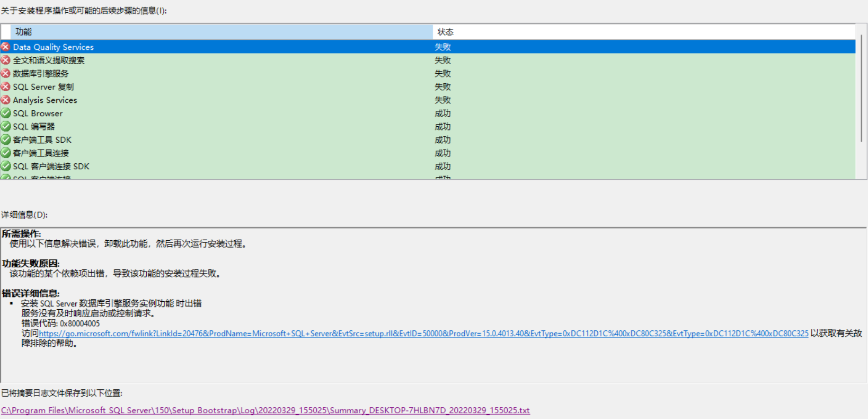
Task: Select the SQL Browser row
Action: (428, 113)
